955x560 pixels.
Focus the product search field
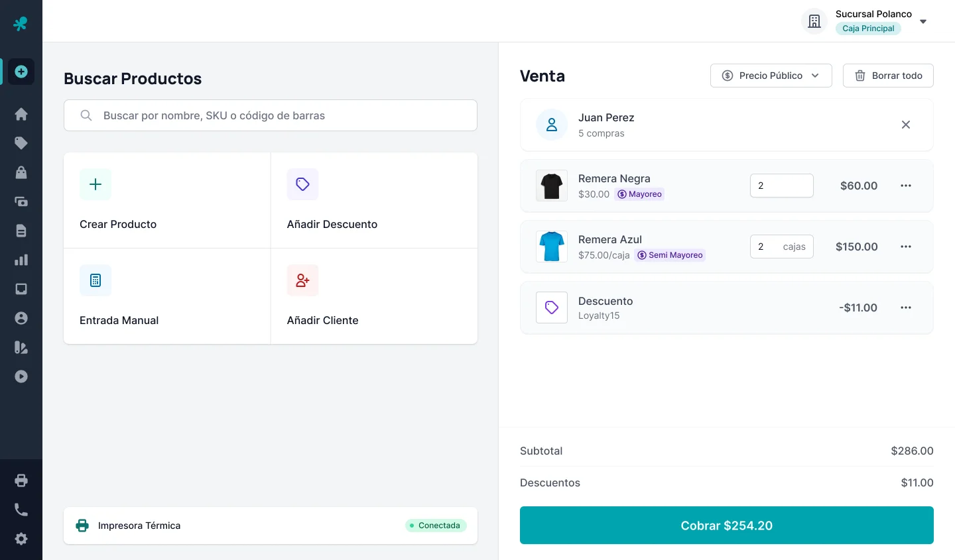(271, 115)
